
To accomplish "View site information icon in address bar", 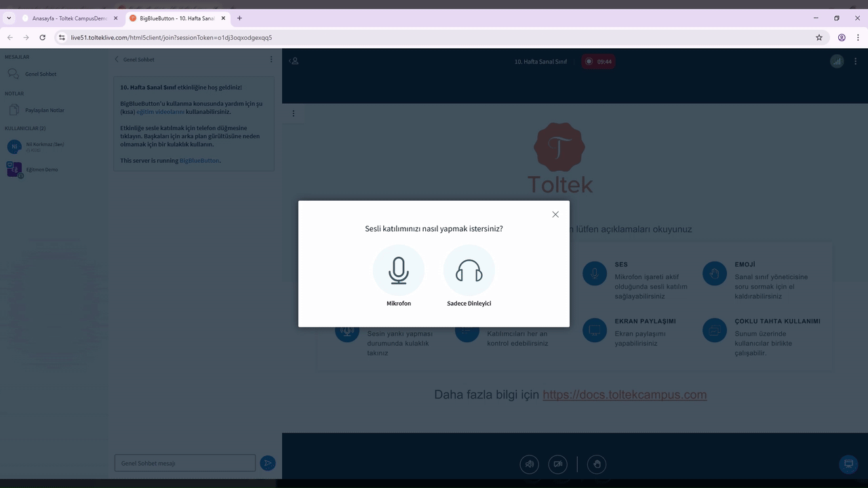I will [62, 37].
